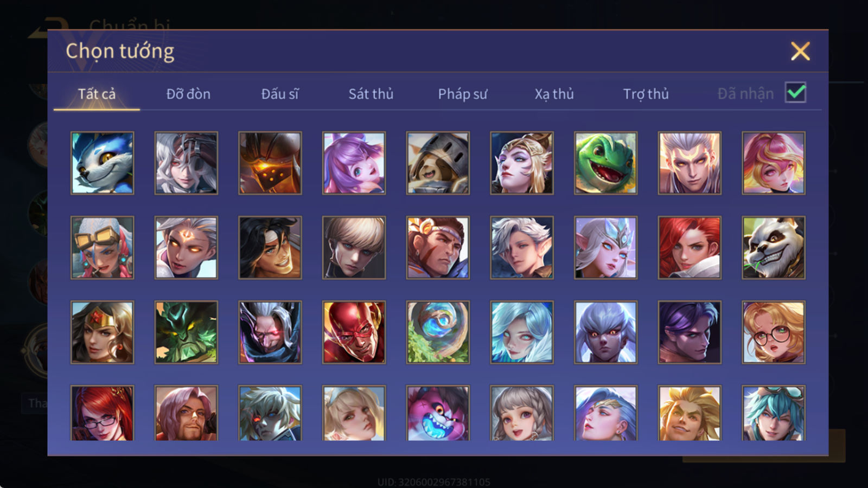The height and width of the screenshot is (488, 868).
Task: Choose the Wonder Woman hero with tiara
Action: (x=102, y=332)
